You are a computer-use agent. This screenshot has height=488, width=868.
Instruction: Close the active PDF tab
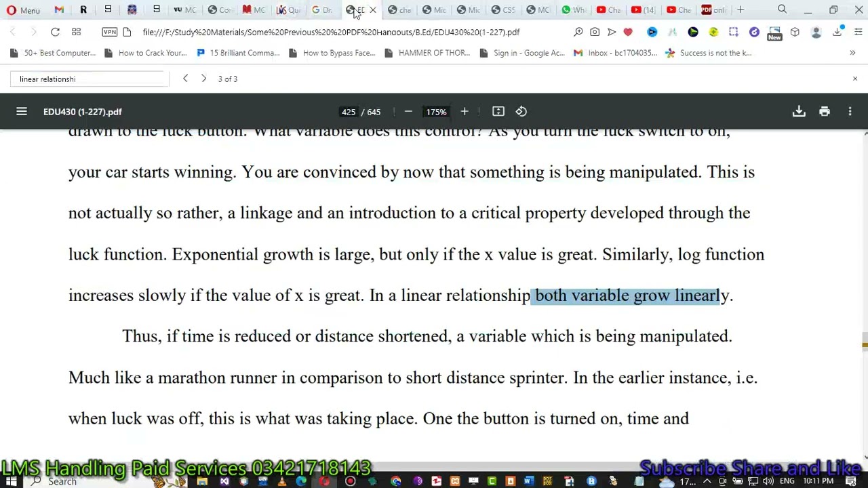pyautogui.click(x=372, y=9)
